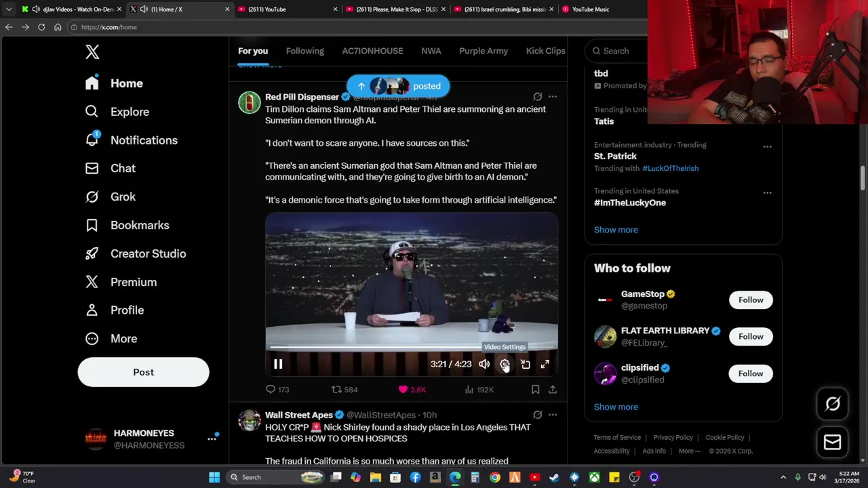This screenshot has width=868, height=488.
Task: Follow the clipsified account
Action: pyautogui.click(x=751, y=373)
